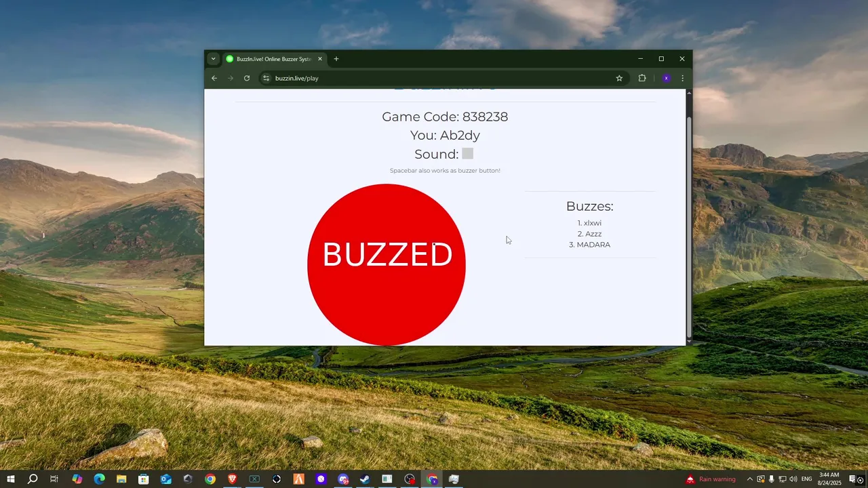Click the third buzz entry MADARA

(x=589, y=245)
